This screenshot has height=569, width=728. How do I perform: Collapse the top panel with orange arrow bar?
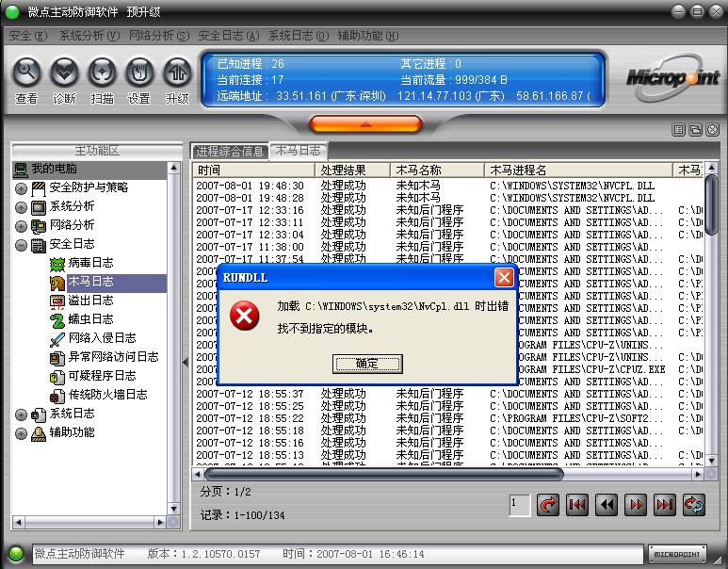(x=365, y=124)
